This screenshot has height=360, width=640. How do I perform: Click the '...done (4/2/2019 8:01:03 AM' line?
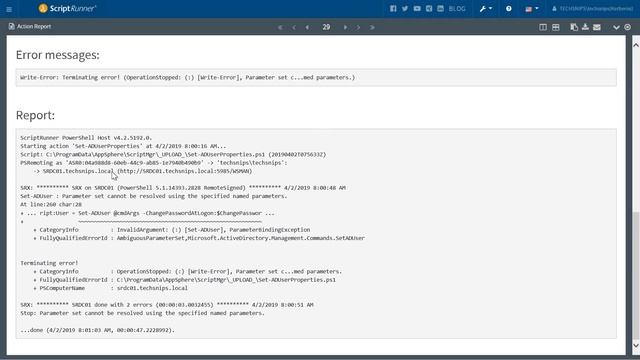click(97, 330)
